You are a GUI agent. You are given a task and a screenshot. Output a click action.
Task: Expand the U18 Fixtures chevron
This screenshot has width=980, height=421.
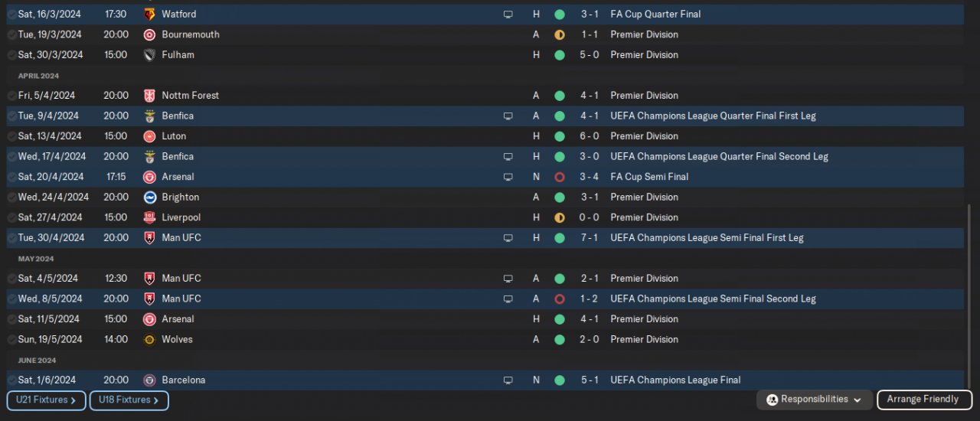(156, 400)
